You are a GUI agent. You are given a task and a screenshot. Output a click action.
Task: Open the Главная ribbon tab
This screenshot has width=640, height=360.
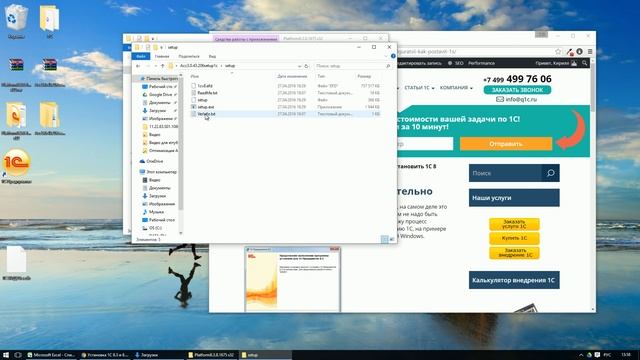(162, 56)
